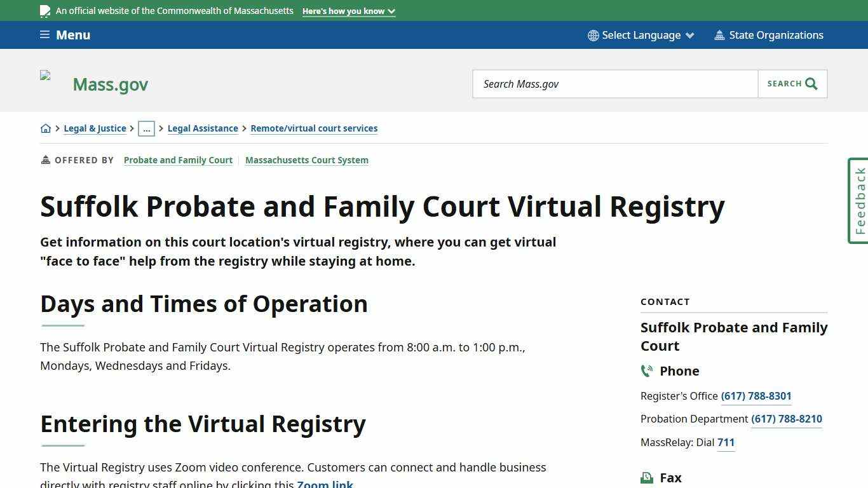
Task: Click the Massachusetts flag icon in the banner
Action: [x=44, y=10]
